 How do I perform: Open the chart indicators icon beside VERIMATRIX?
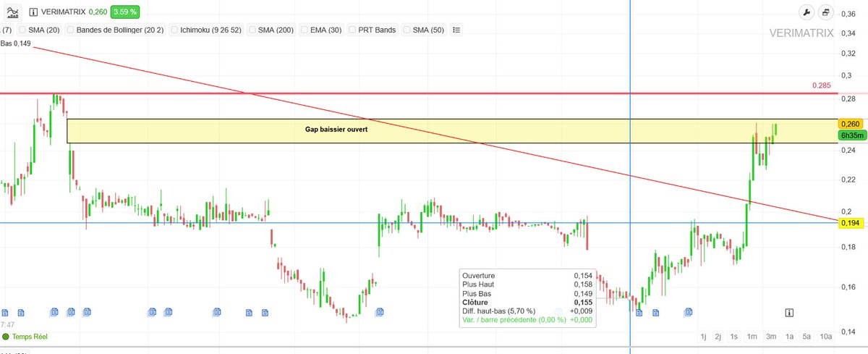pos(14,12)
